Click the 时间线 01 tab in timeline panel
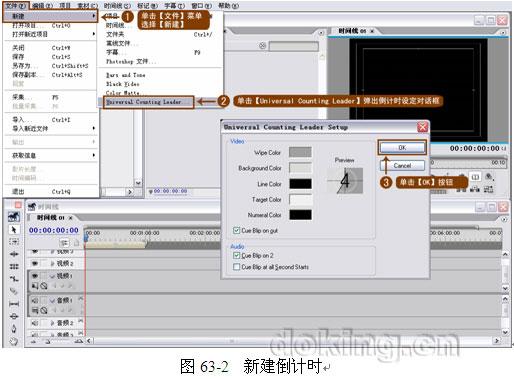This screenshot has height=379, width=514. tap(51, 218)
